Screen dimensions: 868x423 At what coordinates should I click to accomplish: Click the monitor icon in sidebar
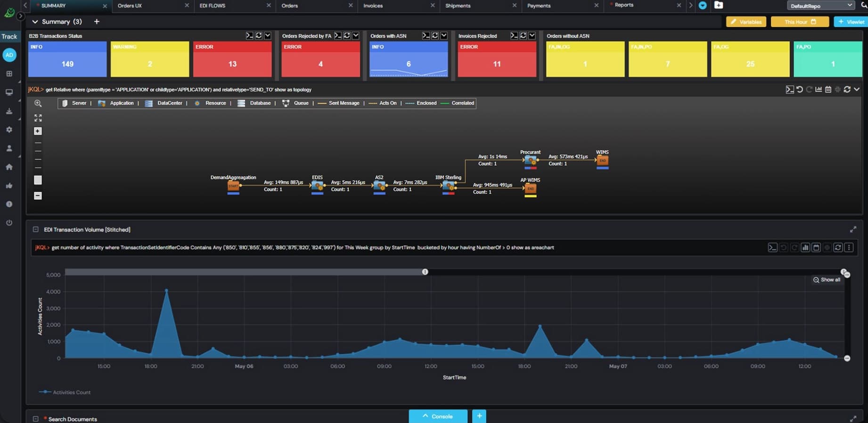click(9, 92)
